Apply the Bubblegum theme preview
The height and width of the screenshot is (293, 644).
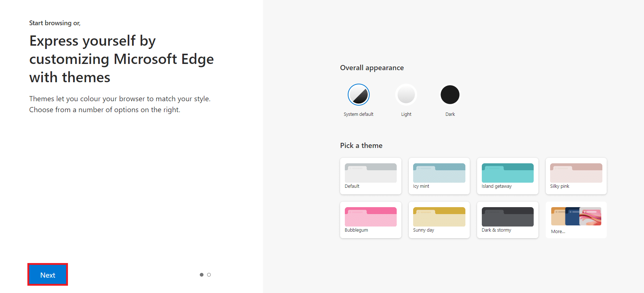click(370, 217)
